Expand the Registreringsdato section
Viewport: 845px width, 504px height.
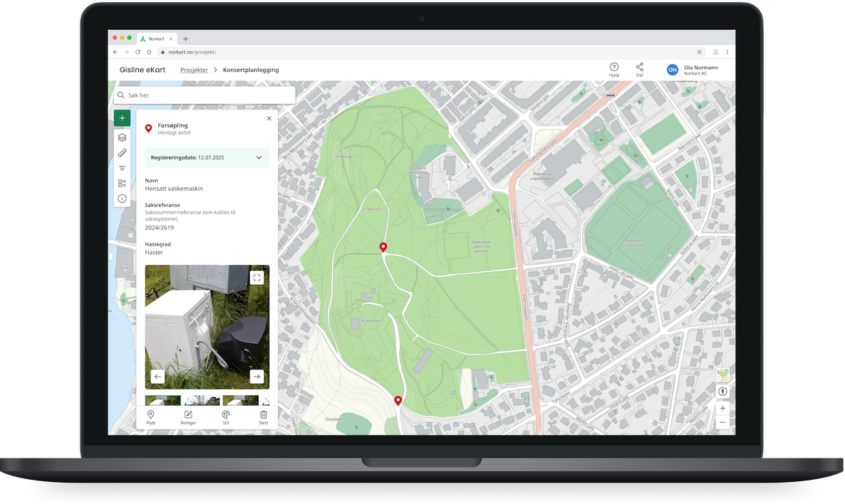point(259,157)
